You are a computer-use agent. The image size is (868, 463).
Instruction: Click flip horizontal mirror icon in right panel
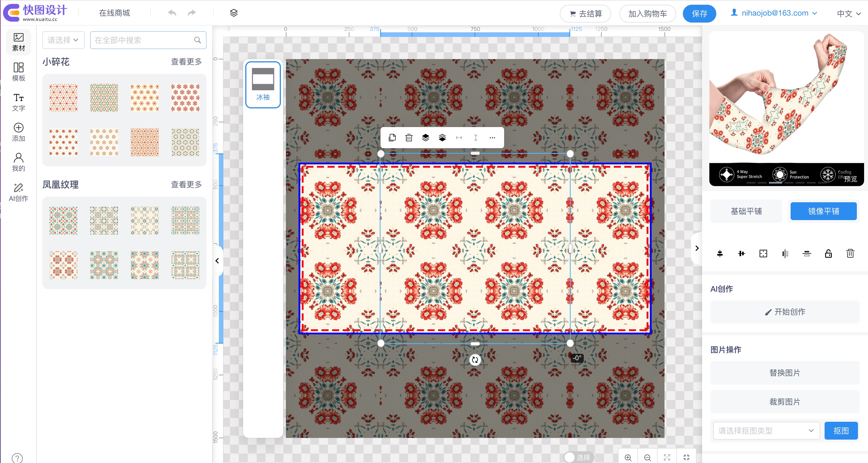(x=785, y=254)
